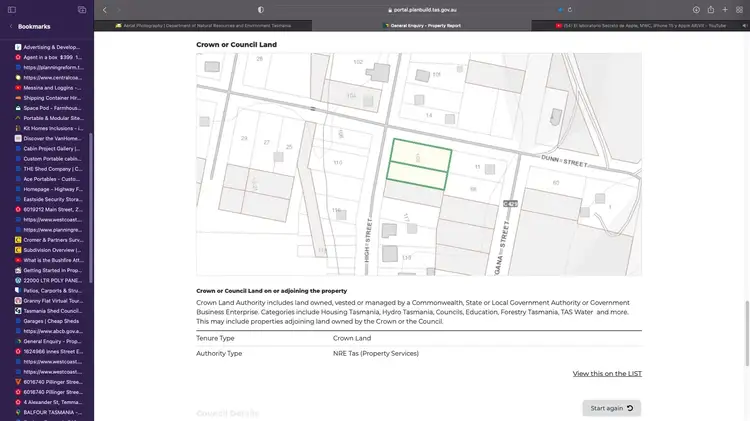Click the portal.planbuild.tas.gov.au address bar
Image resolution: width=750 pixels, height=421 pixels.
coord(418,9)
